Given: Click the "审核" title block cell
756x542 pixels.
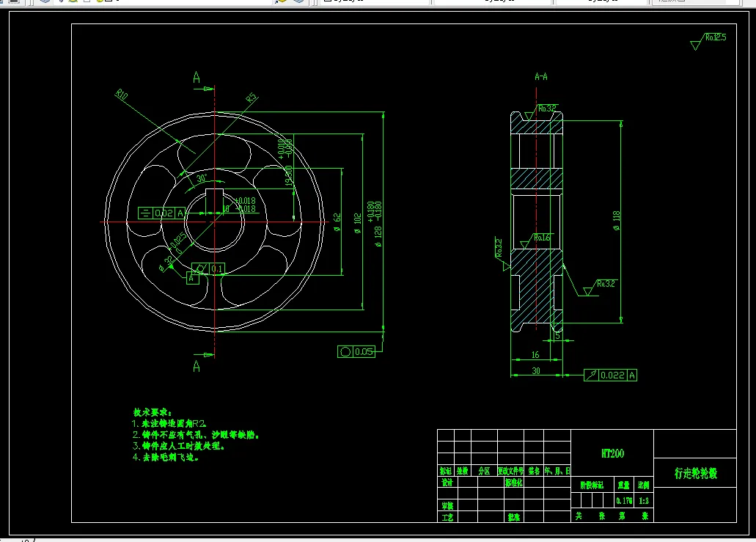Looking at the screenshot, I should pos(447,505).
